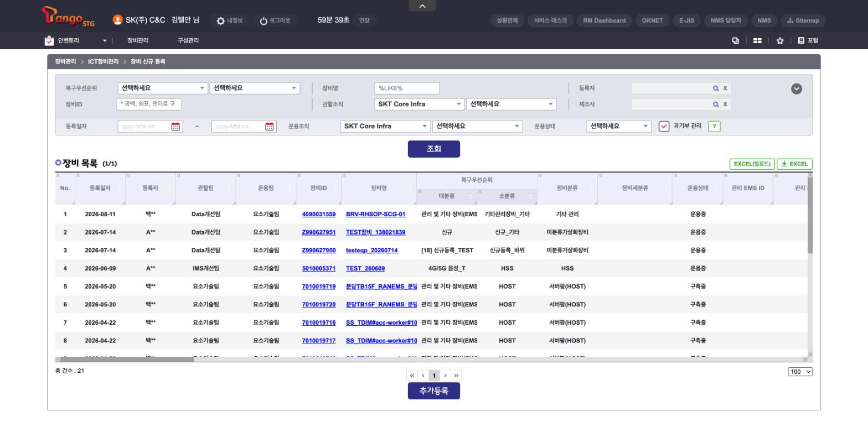Open device link TEST_260609

pos(365,268)
